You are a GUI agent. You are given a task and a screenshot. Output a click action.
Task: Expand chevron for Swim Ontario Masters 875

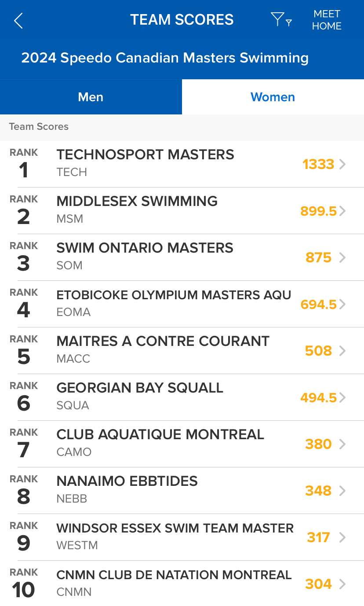point(342,257)
